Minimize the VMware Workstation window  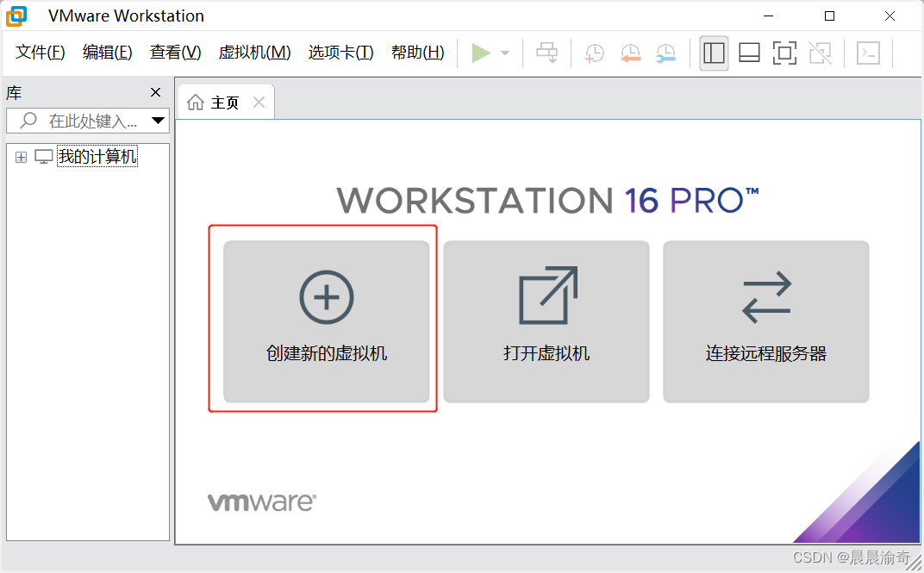769,16
